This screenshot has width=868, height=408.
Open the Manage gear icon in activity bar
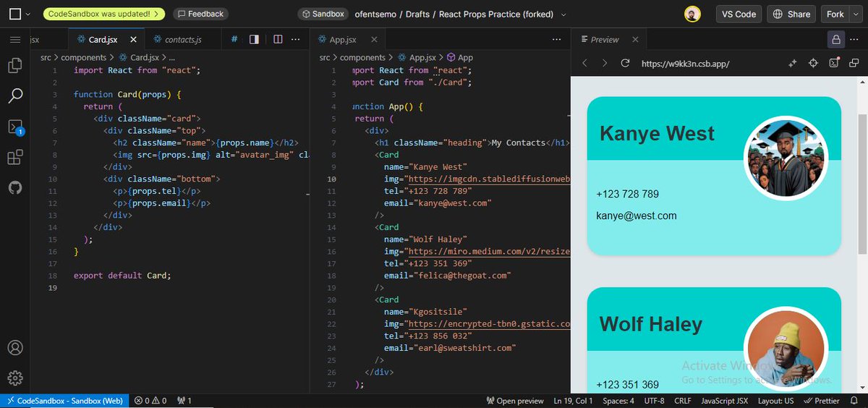point(15,378)
